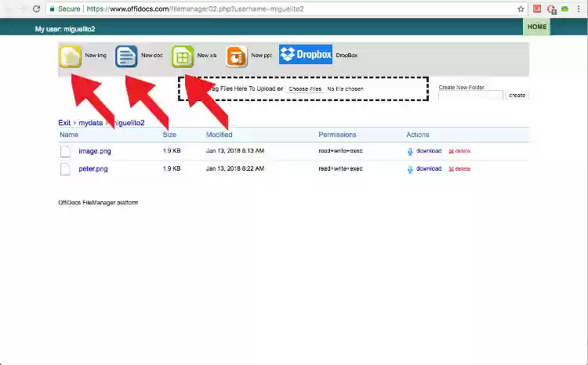Click read+write+exec permissions for peter.png
This screenshot has height=365, width=588.
tap(340, 168)
